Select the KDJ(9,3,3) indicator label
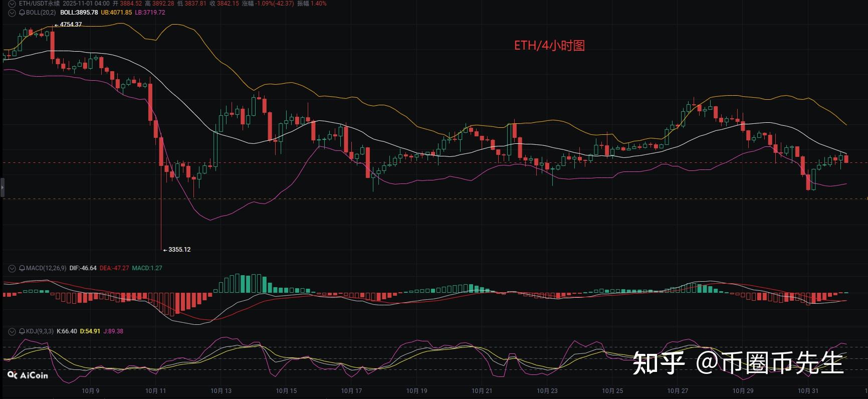The width and height of the screenshot is (868, 399). (x=40, y=331)
